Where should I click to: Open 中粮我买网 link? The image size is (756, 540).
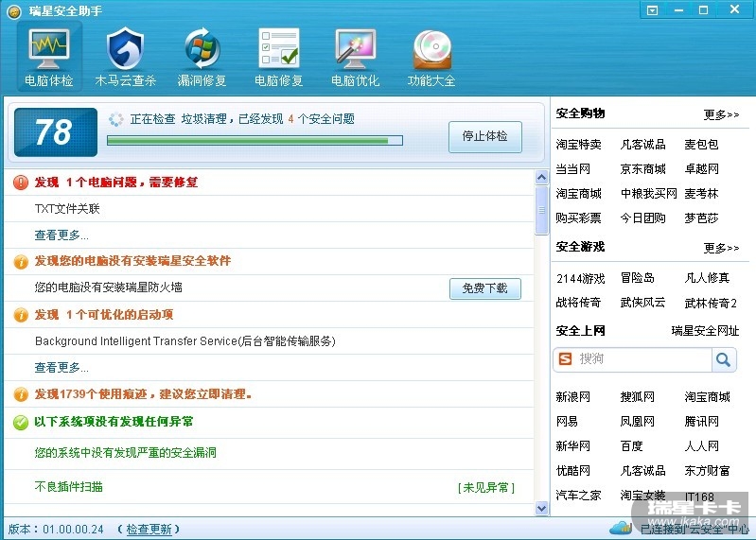click(648, 194)
